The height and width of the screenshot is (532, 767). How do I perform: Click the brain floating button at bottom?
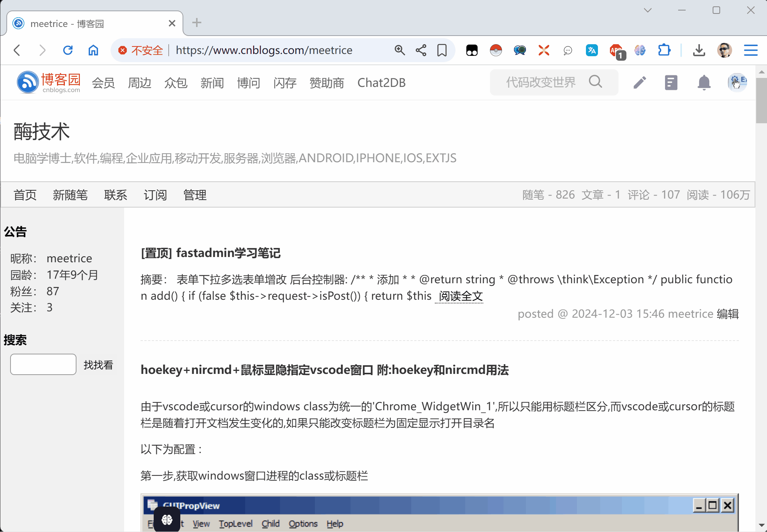pos(167,519)
